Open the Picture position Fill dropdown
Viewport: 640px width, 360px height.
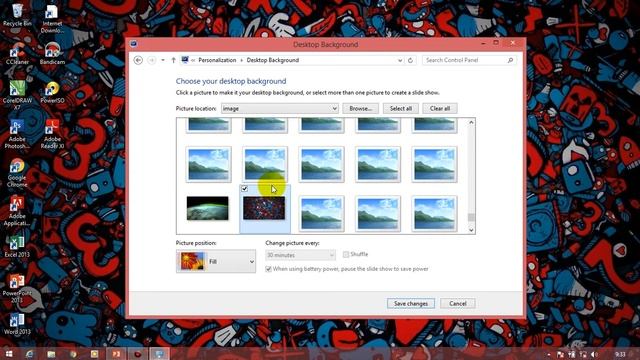pos(216,261)
